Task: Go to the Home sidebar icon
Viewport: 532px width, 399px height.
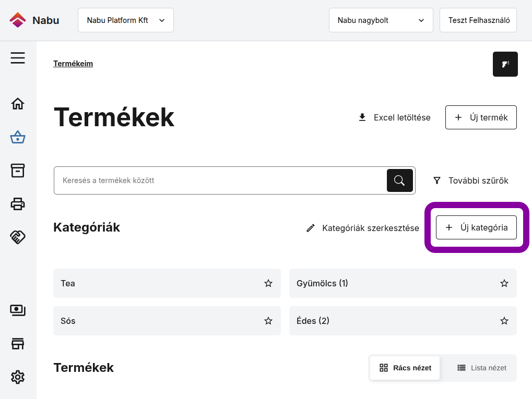Action: (x=18, y=104)
